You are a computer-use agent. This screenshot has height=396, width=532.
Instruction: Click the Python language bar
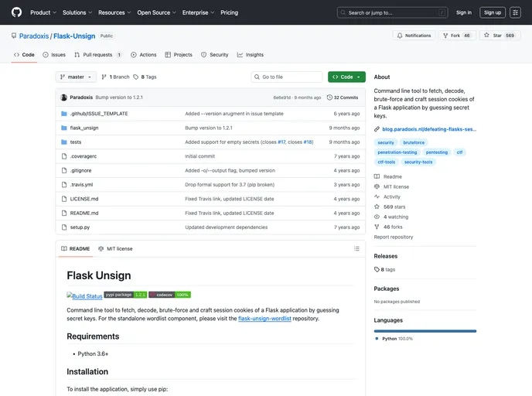(425, 331)
